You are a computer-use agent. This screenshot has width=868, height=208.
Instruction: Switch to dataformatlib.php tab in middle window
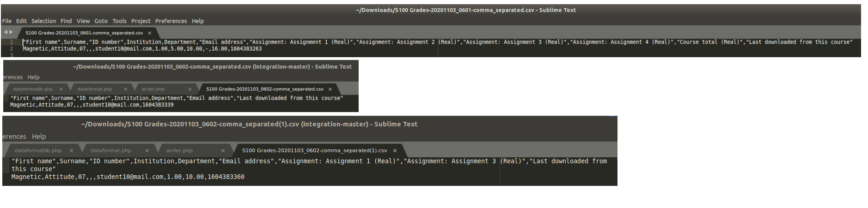(x=33, y=89)
